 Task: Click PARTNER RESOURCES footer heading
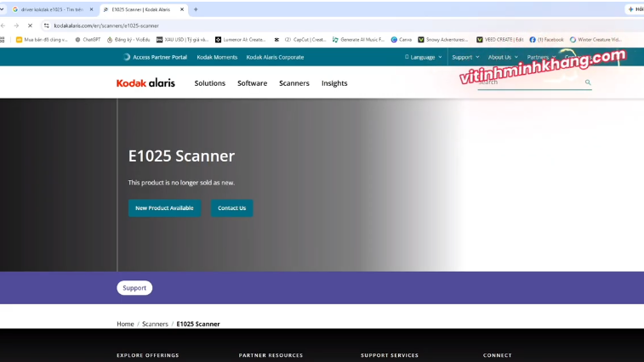[271, 355]
